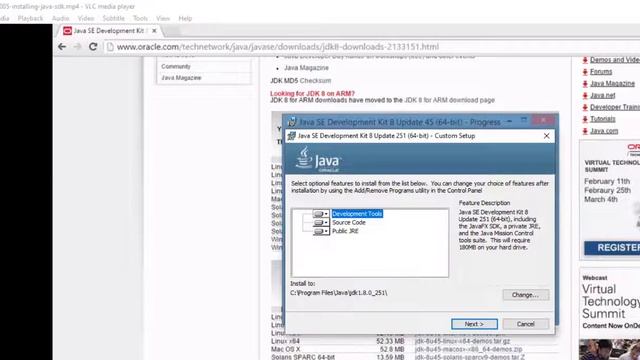
Task: Click Cancel in the Custom Setup dialog
Action: click(x=526, y=324)
